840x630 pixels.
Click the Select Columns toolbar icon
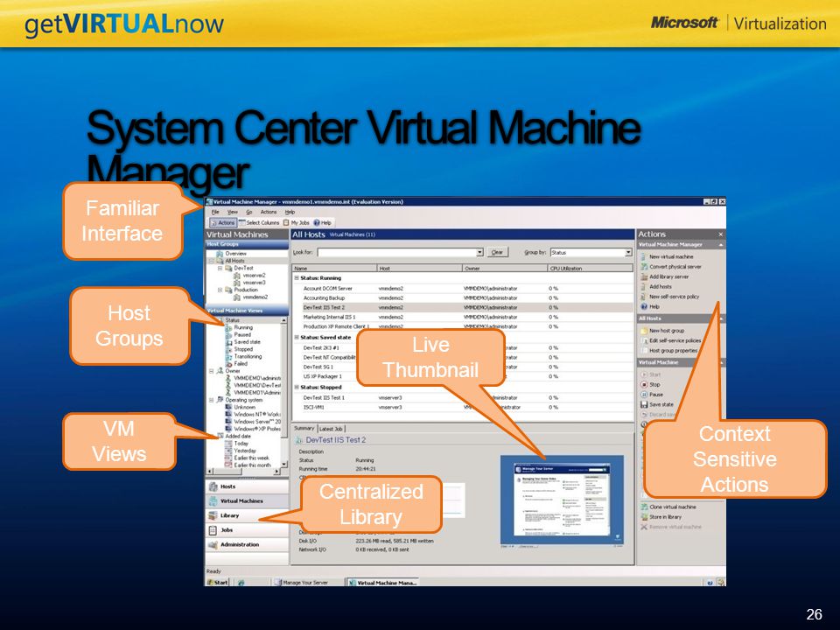point(242,222)
